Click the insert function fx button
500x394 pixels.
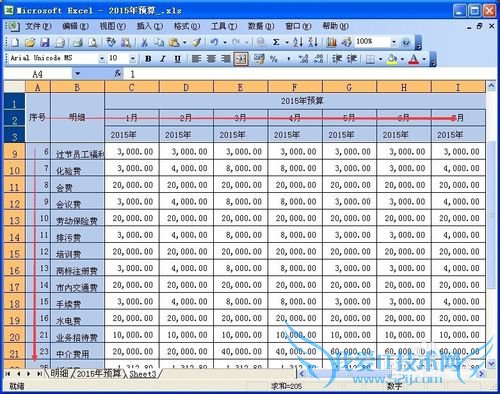118,74
